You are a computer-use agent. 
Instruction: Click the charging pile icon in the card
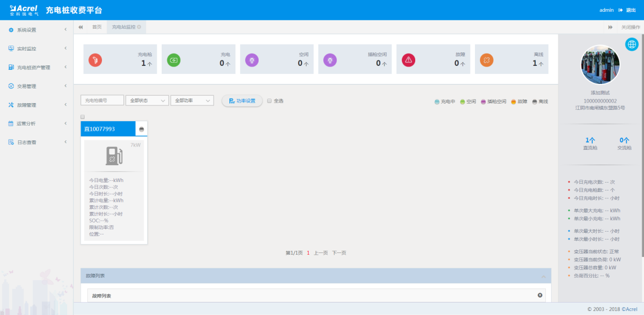pos(114,156)
